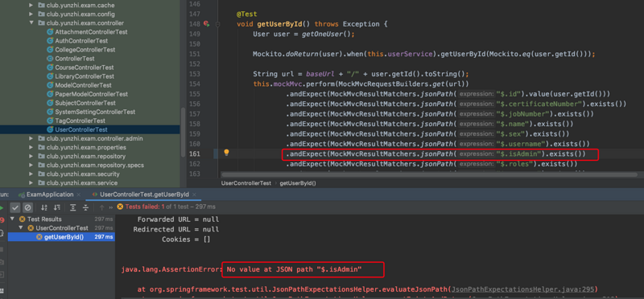
Task: Select the UserControllerTest.getUserById run tab
Action: tap(145, 195)
